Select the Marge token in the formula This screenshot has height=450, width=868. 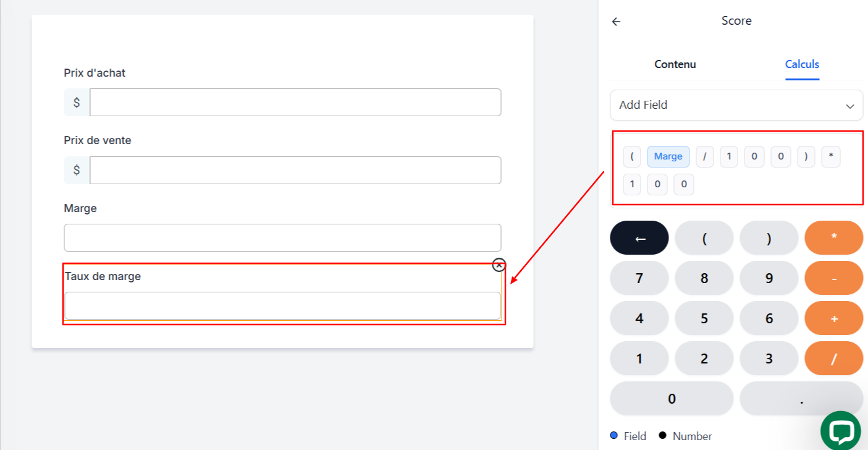[x=668, y=156]
